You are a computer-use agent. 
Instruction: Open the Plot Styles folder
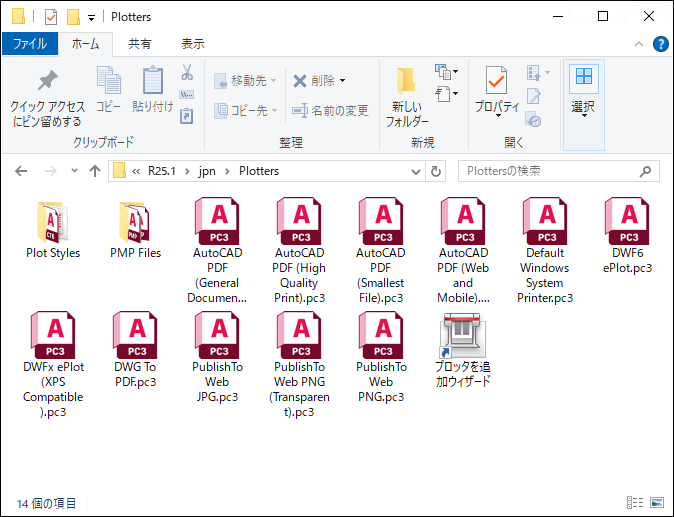coord(53,230)
